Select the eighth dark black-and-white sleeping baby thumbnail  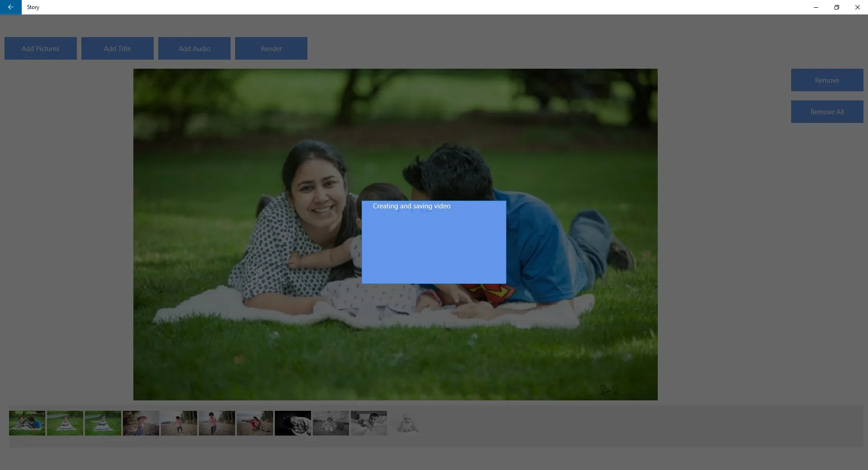coord(293,423)
